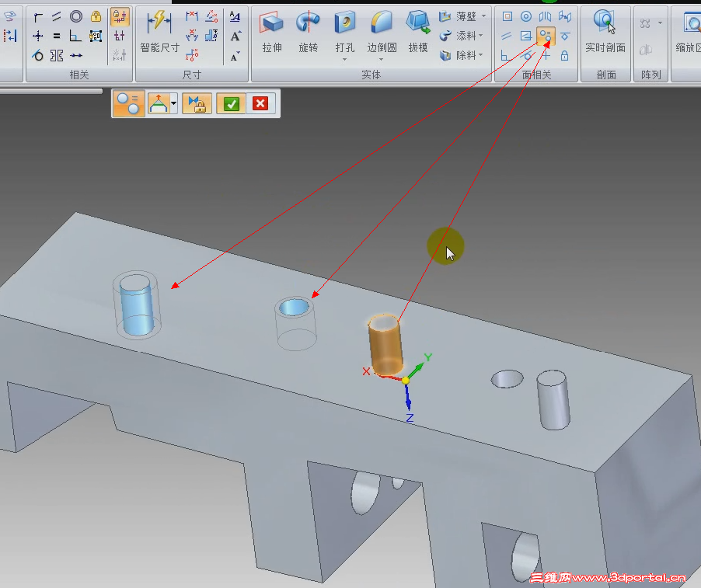Screen dimensions: 701x588
Task: Select the Rigid Set relationship icon
Action: (x=96, y=37)
